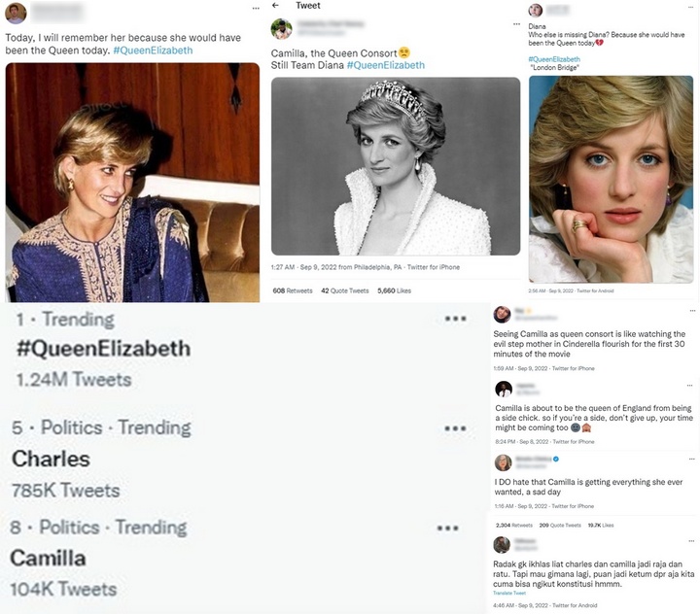Click #QueenElizabeth hashtag after 'Still Team Diana'
This screenshot has width=700, height=614.
[x=386, y=65]
